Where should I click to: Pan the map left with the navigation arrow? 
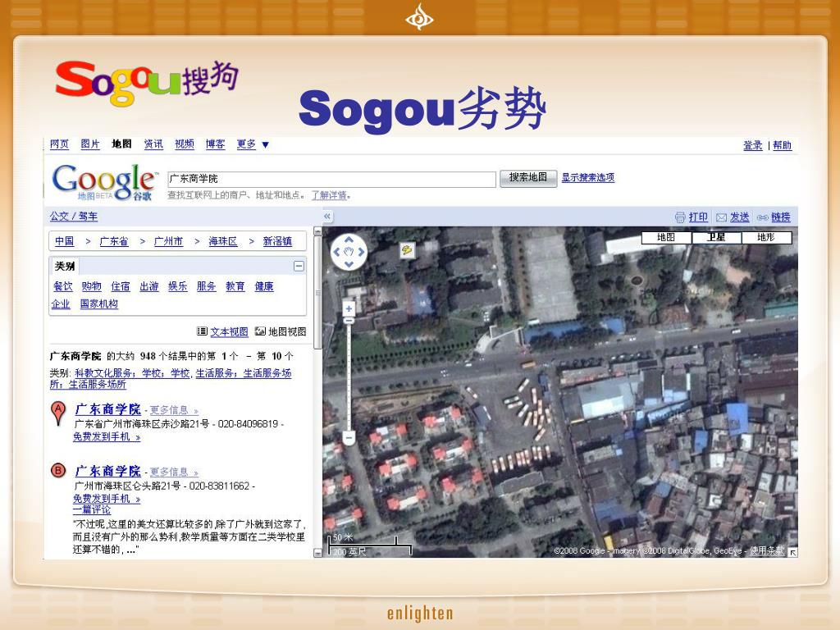pos(337,252)
